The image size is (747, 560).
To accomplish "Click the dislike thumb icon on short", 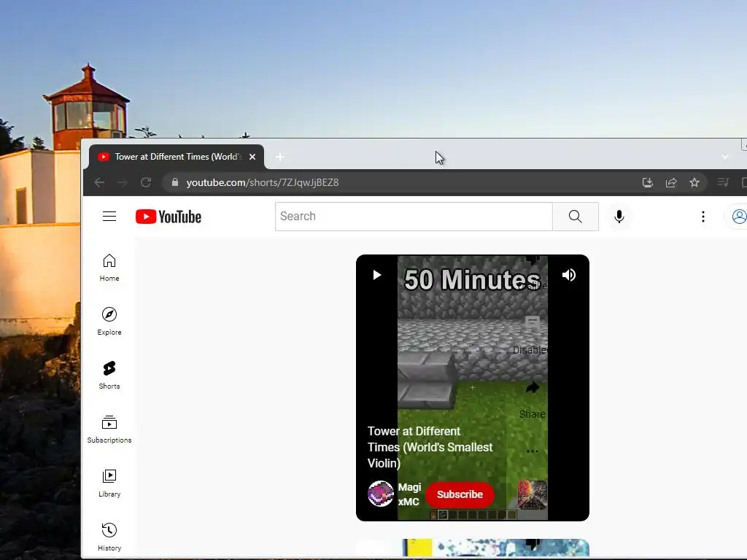I will [532, 260].
